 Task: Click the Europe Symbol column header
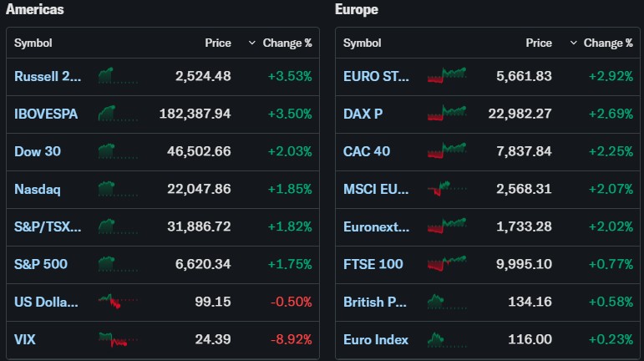(363, 43)
